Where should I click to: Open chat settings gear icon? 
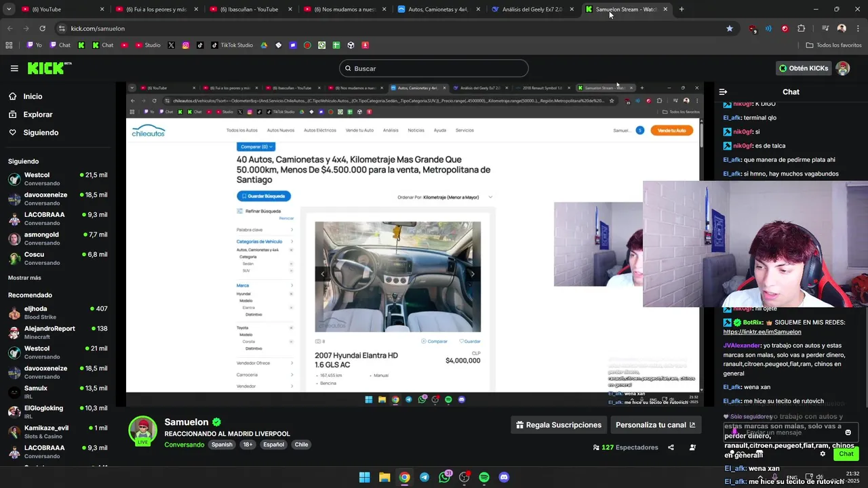coord(823,454)
